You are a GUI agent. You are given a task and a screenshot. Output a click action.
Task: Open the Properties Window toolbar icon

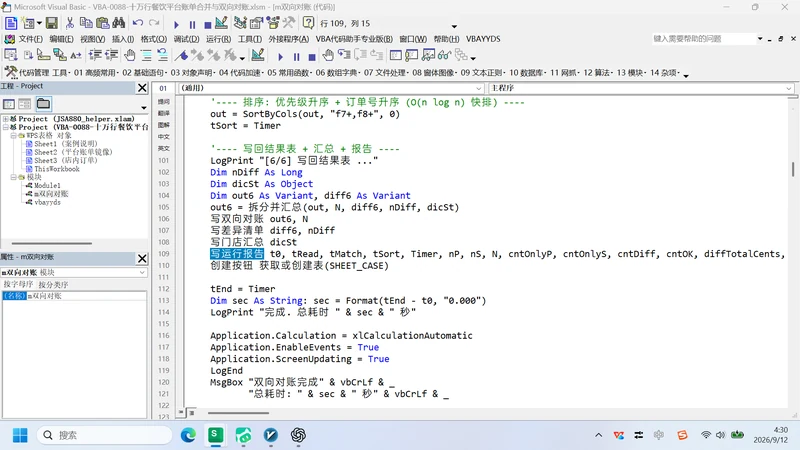[256, 23]
